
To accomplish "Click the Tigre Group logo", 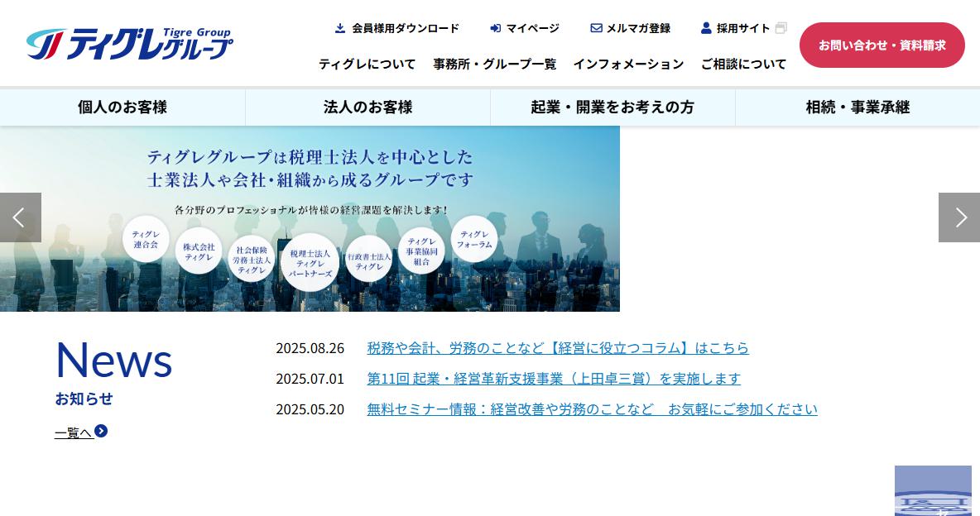I will pos(129,44).
